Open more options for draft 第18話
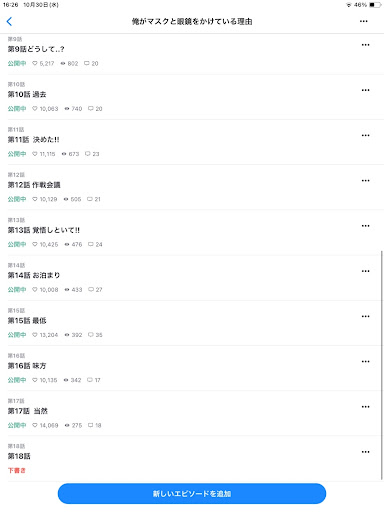Viewport: 384px width, 512px height. [365, 452]
